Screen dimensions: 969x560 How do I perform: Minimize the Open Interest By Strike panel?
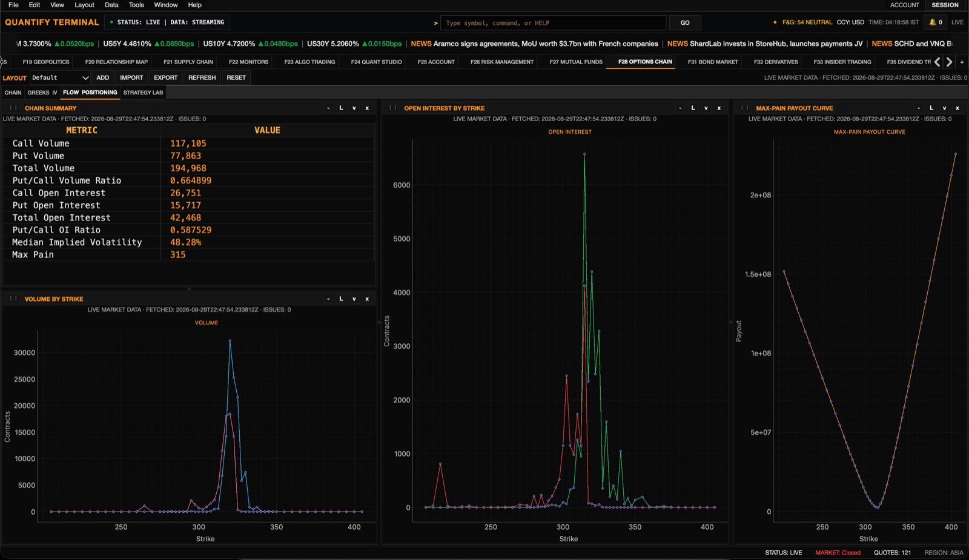tap(680, 108)
